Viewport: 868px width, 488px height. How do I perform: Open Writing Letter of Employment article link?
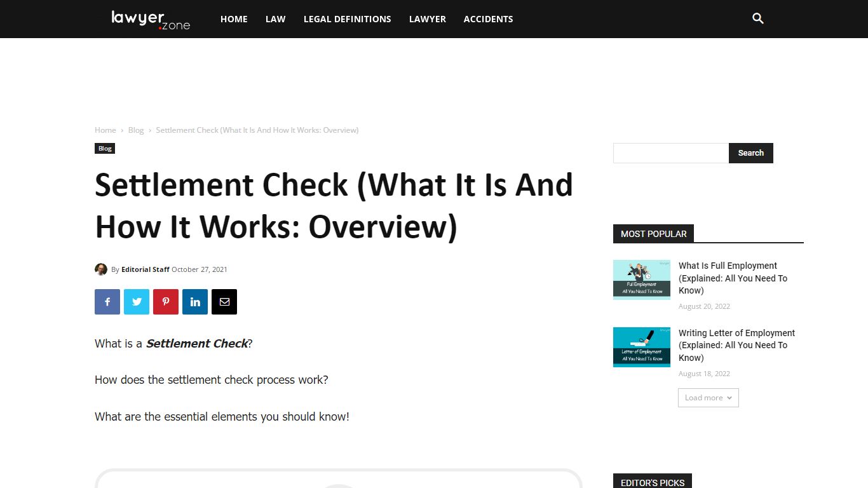click(736, 345)
